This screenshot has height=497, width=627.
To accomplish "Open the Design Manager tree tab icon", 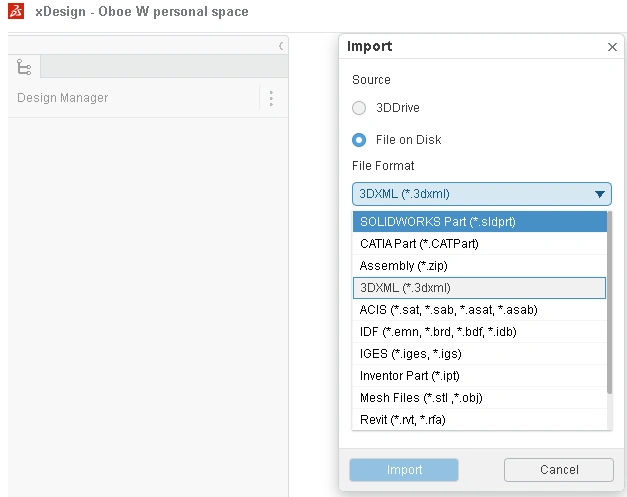I will click(24, 67).
